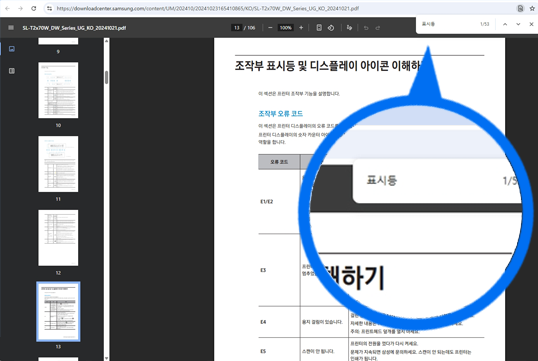
Task: Click the 오류 코드 table header
Action: pyautogui.click(x=279, y=162)
